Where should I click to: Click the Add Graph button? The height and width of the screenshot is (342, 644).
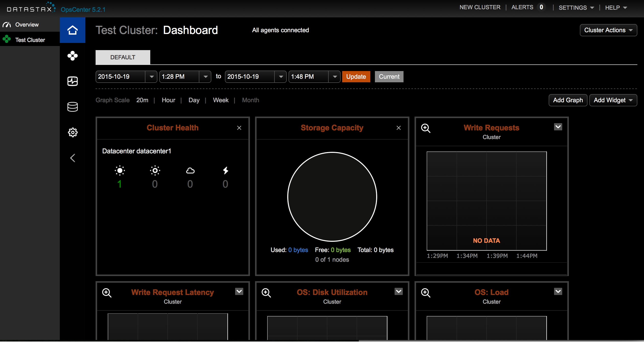[568, 100]
